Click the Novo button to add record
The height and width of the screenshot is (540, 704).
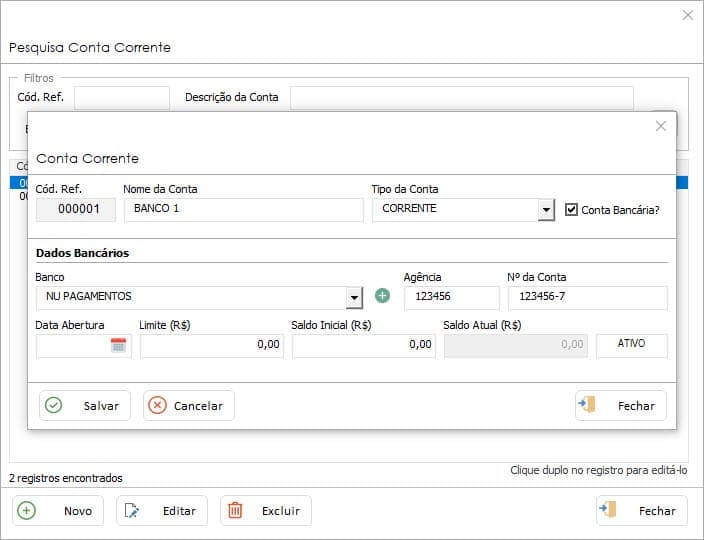tap(58, 511)
